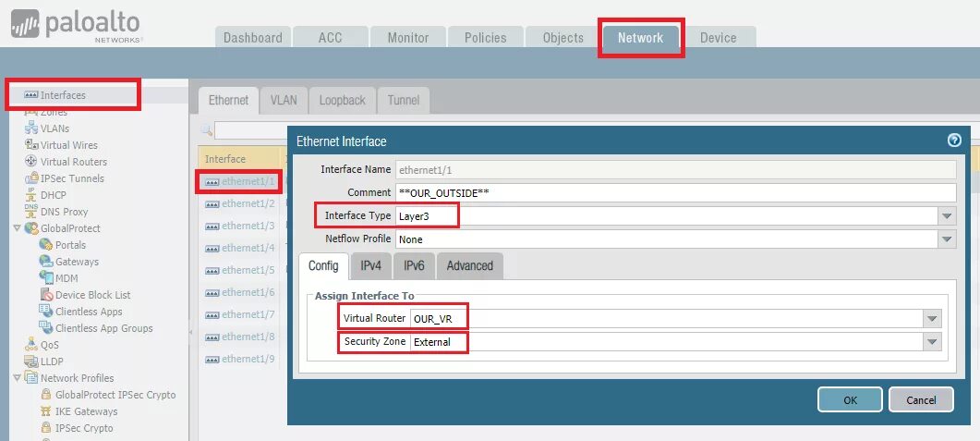
Task: Select the Network tab
Action: (640, 37)
